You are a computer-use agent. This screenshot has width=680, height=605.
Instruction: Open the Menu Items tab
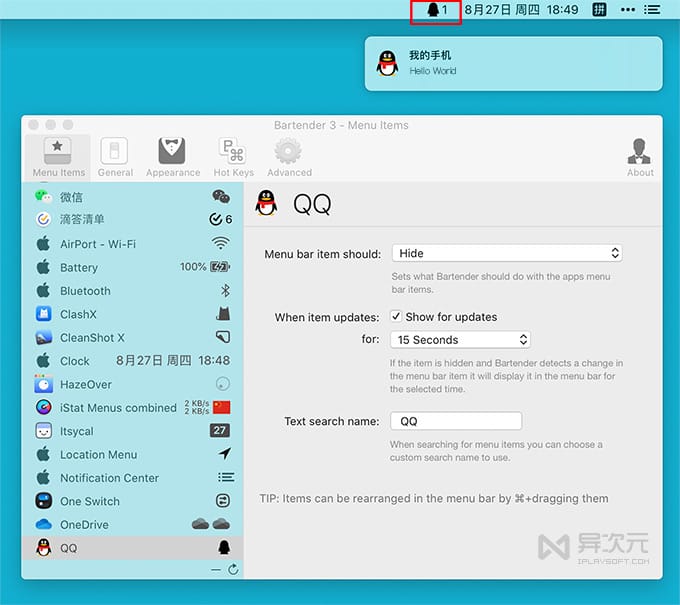coord(58,157)
